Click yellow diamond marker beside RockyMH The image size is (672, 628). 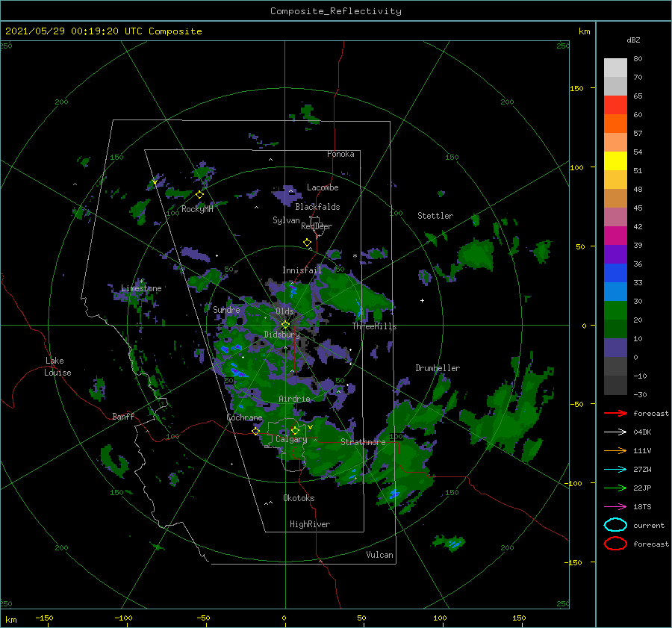(x=199, y=195)
